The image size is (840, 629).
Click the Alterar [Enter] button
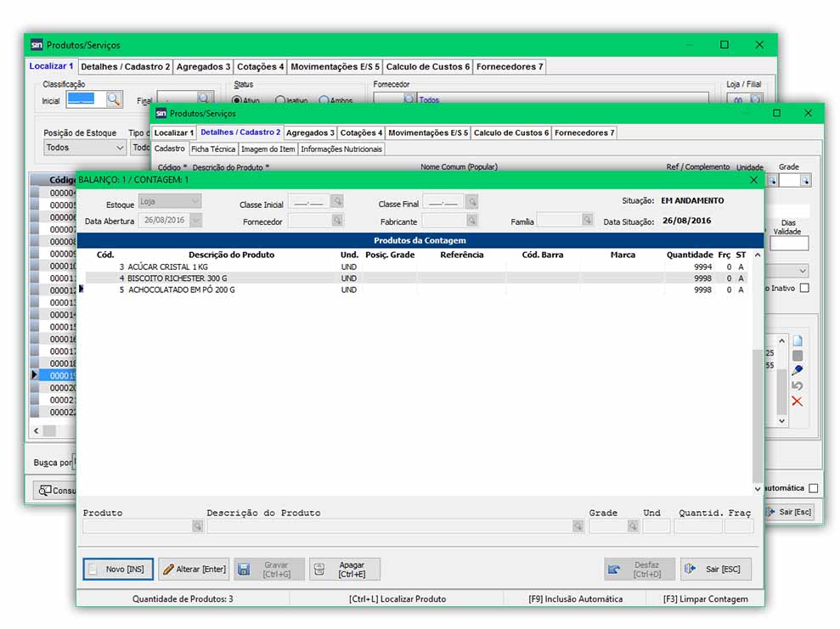click(194, 569)
